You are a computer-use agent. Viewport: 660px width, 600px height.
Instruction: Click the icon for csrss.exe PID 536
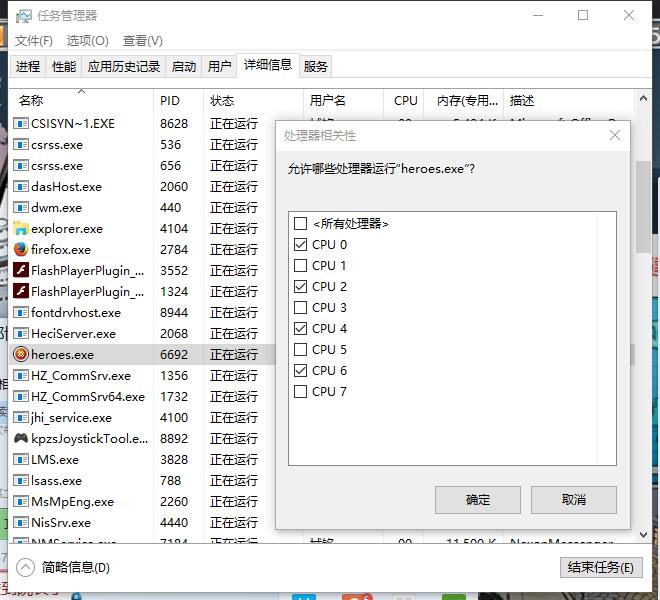pyautogui.click(x=21, y=144)
